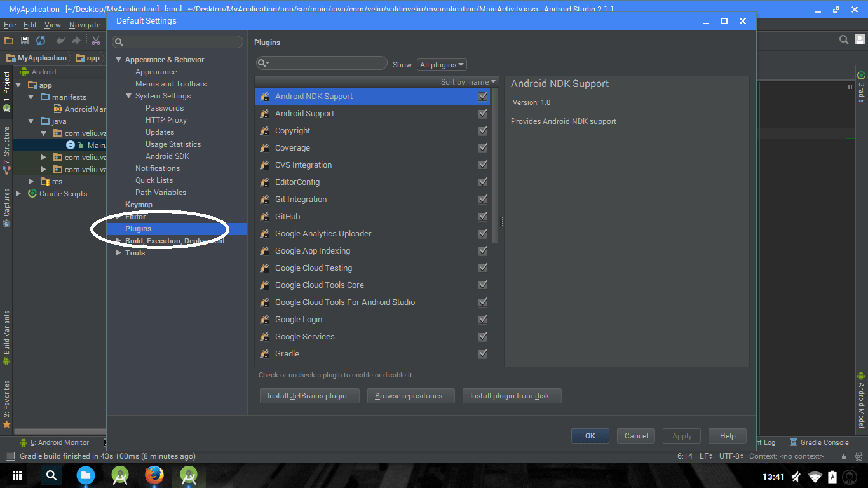The height and width of the screenshot is (488, 868).
Task: Disable the GitHub plugin checkbox
Action: pyautogui.click(x=482, y=216)
